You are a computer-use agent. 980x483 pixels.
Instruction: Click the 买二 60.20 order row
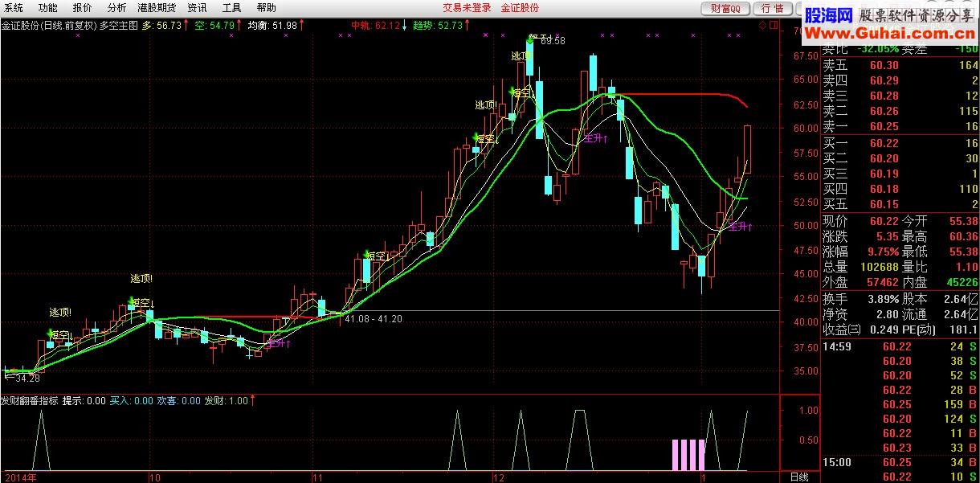[x=900, y=158]
